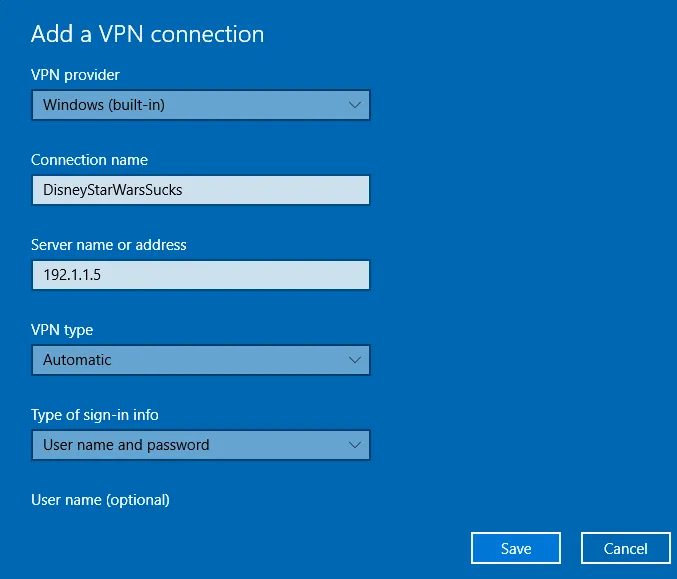Screen dimensions: 677x579
Task: Click the VPN provider label
Action: [x=76, y=75]
